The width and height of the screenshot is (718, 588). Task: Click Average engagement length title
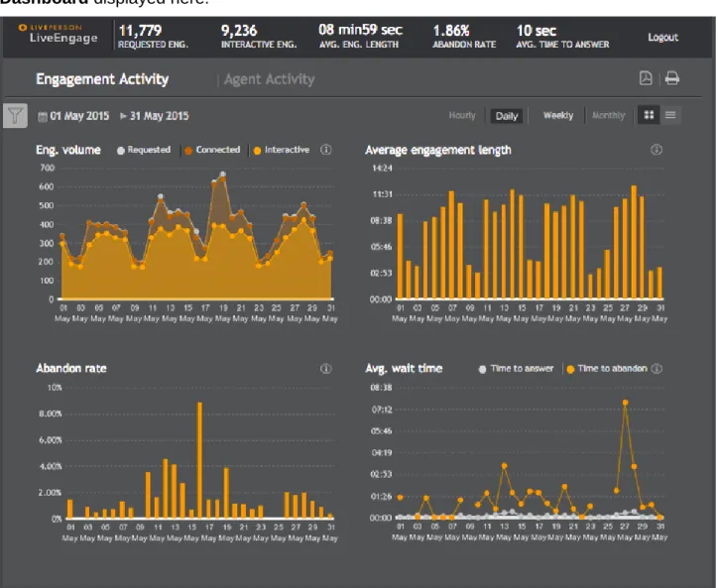pyautogui.click(x=437, y=150)
